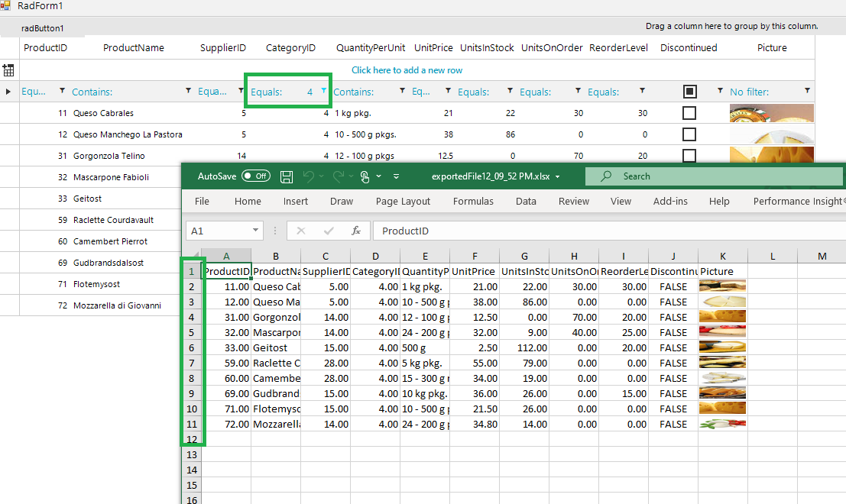Check Discontinued box for Queso Manchego La Pastora
Screen dimensions: 846x504
(689, 134)
